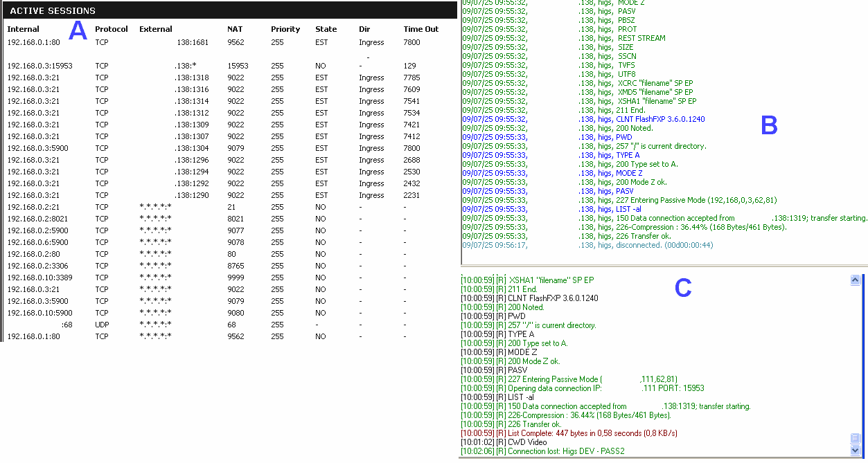Screen dimensions: 868x463
Task: Click '[R] 226 Transfer ok.' line
Action: tap(511, 424)
